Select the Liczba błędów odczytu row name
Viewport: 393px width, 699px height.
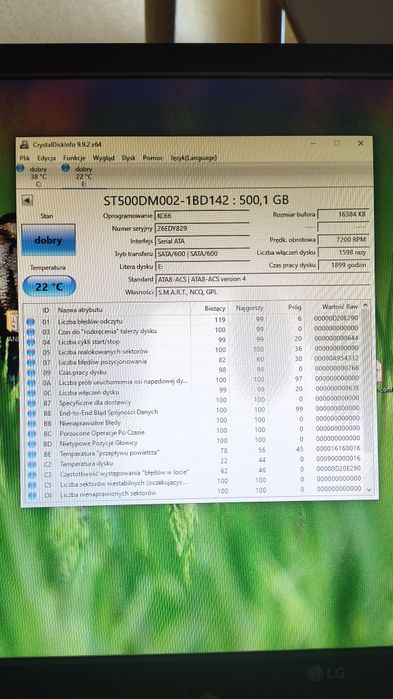(x=90, y=321)
